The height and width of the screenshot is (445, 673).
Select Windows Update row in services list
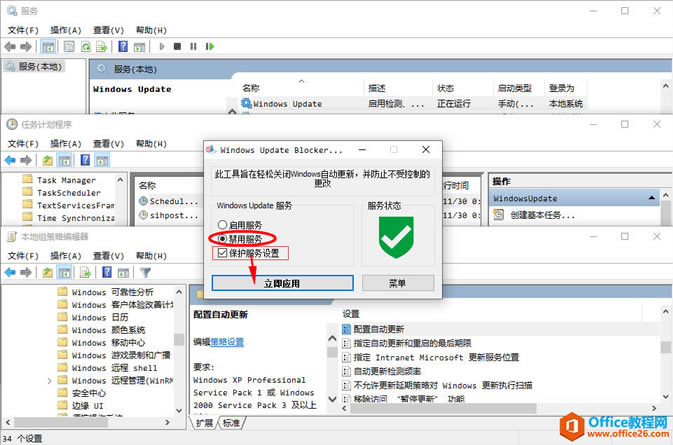click(x=412, y=104)
